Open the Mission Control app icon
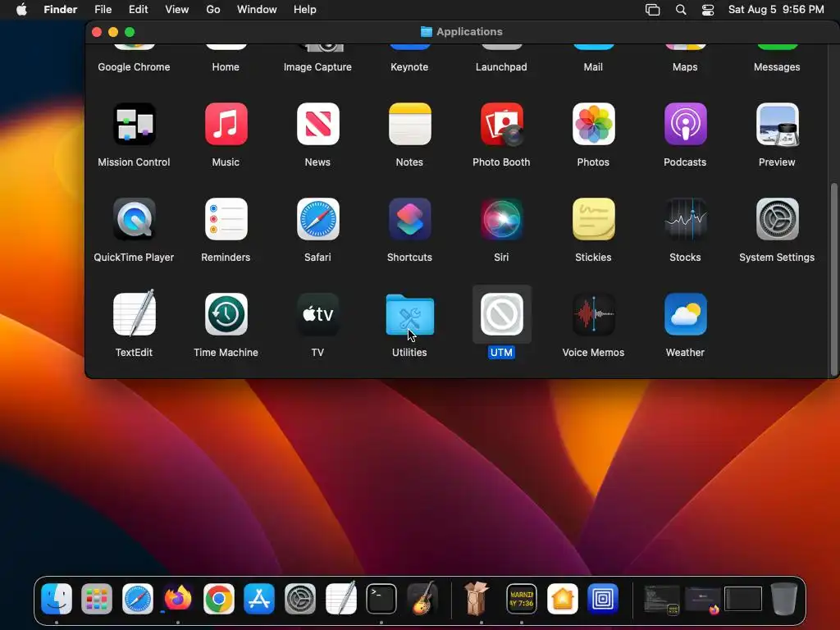 coord(134,125)
